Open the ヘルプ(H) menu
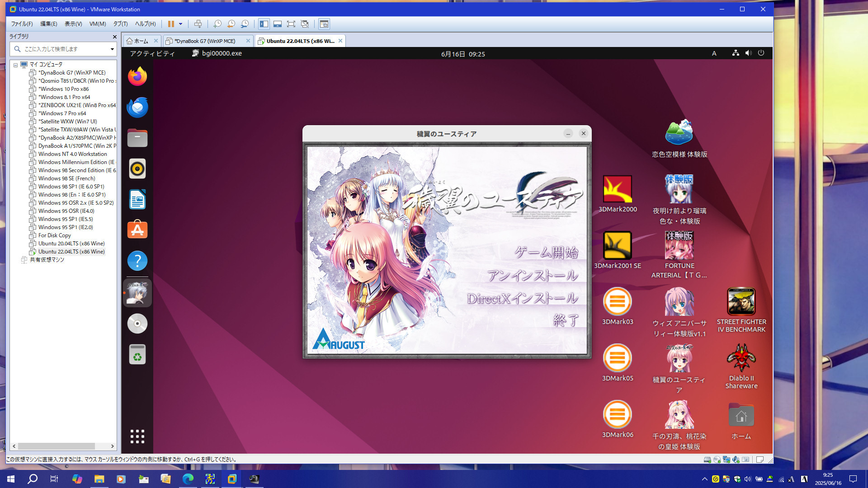This screenshot has height=488, width=868. [x=145, y=24]
